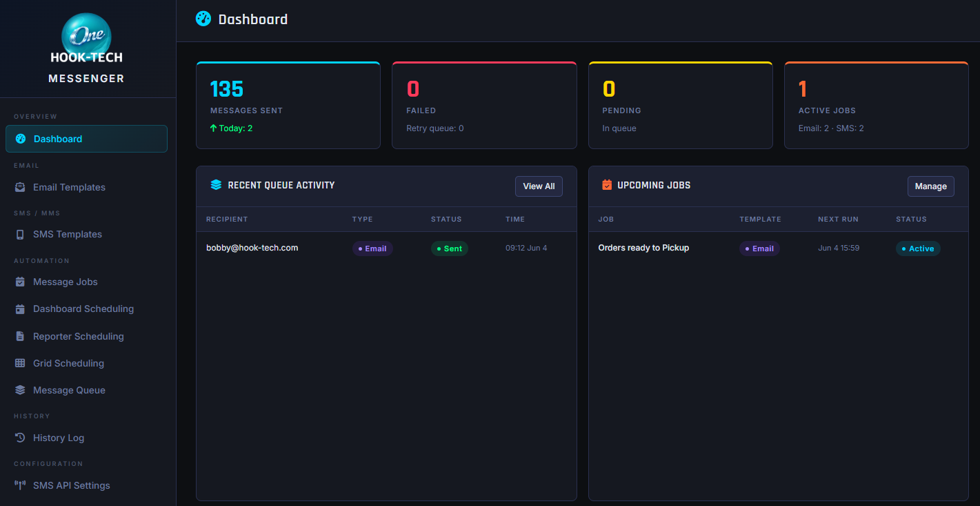Click the Next Run column header

[x=838, y=220]
